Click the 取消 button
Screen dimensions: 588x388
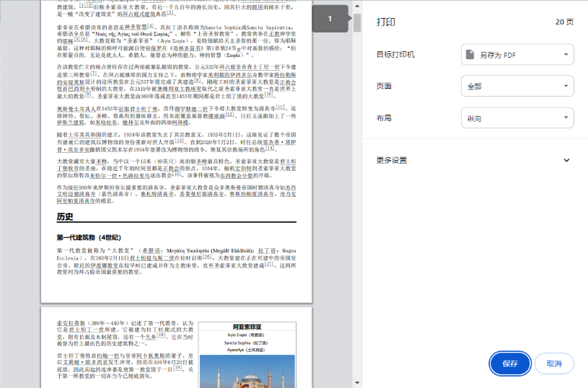coord(554,363)
